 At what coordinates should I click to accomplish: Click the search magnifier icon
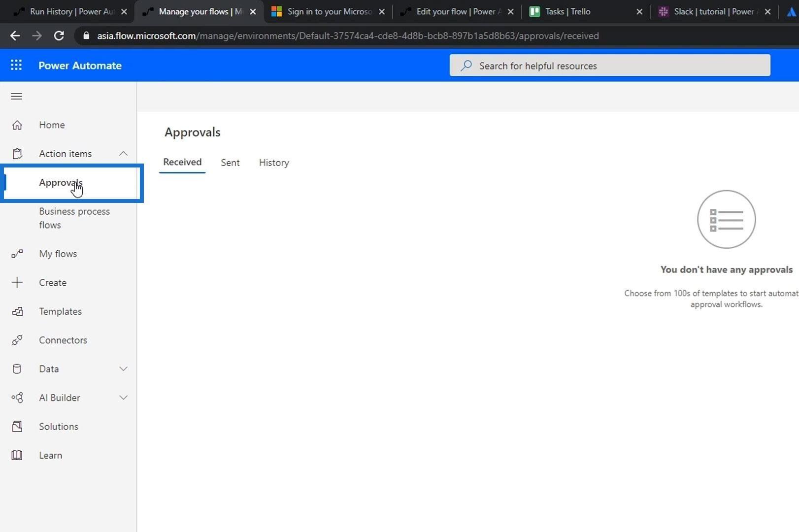pos(466,66)
